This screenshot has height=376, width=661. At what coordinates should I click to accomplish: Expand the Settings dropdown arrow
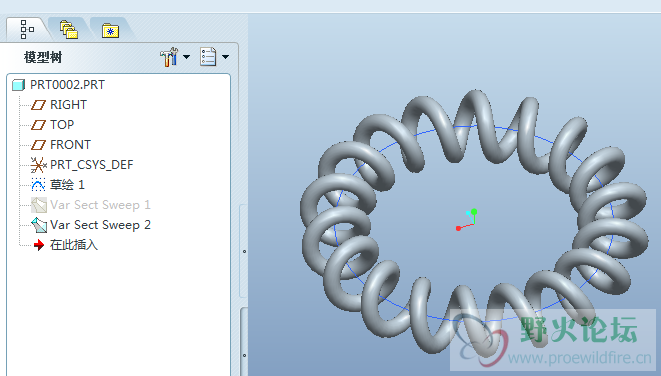pyautogui.click(x=186, y=57)
